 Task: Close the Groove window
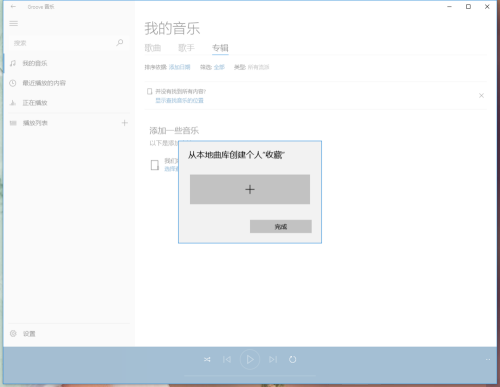[487, 7]
